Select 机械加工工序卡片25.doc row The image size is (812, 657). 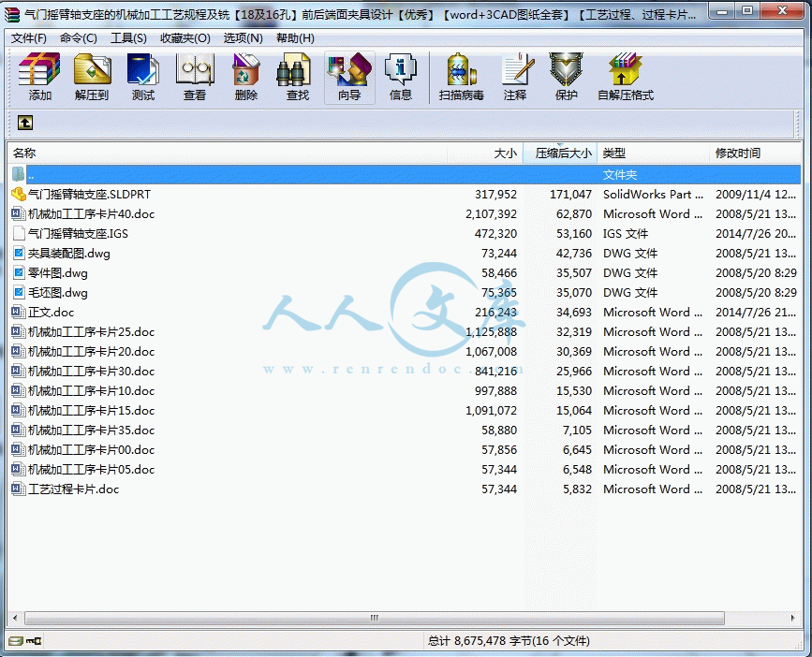pyautogui.click(x=405, y=331)
